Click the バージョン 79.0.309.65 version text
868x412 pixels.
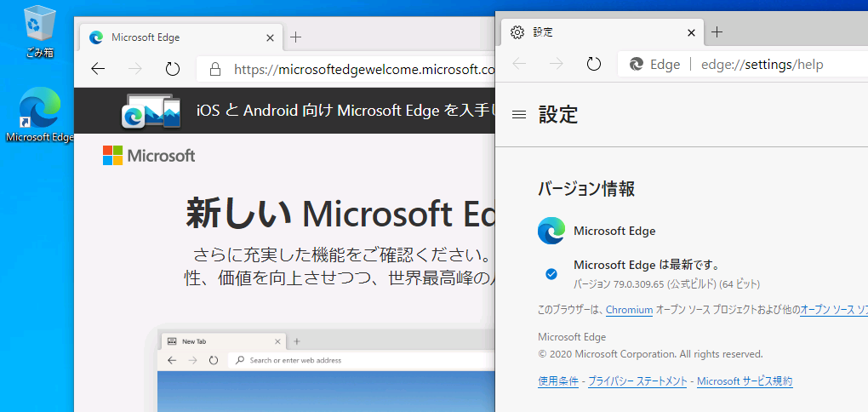pos(666,284)
